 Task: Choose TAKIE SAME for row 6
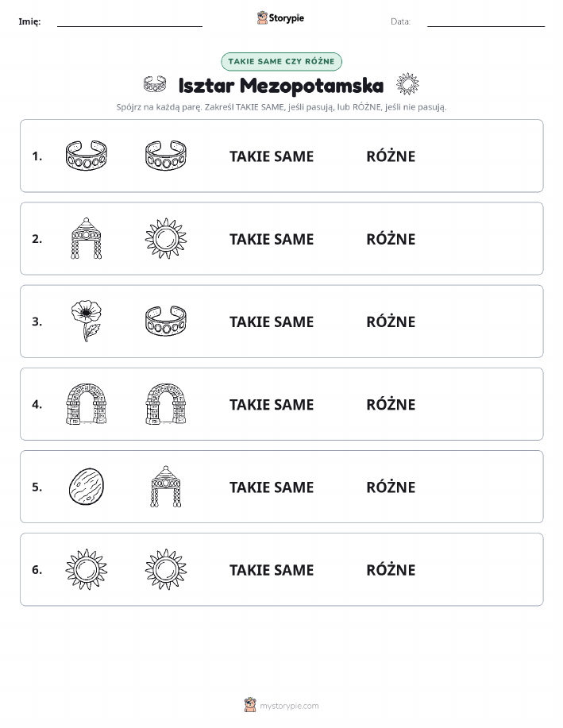(272, 570)
